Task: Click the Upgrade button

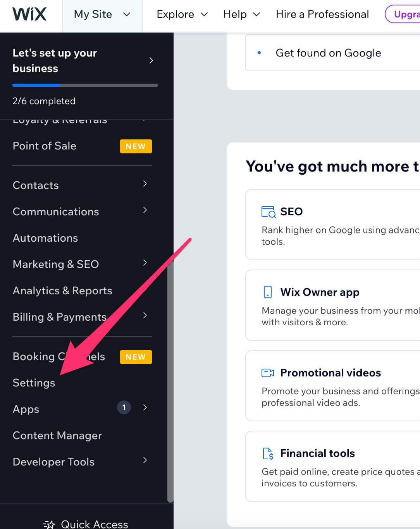Action: 403,14
